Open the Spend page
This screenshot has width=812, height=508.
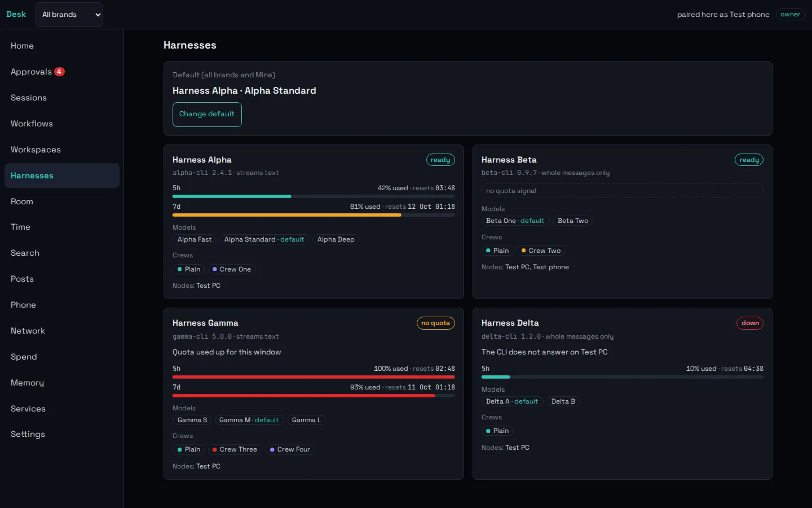coord(62,357)
